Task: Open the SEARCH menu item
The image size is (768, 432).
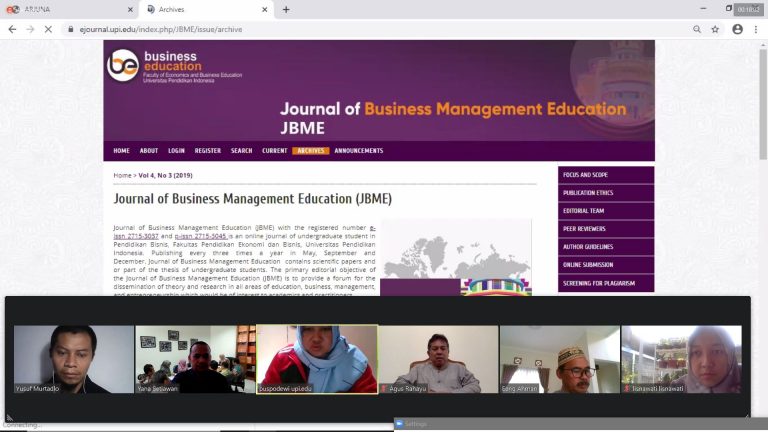Action: [x=241, y=151]
